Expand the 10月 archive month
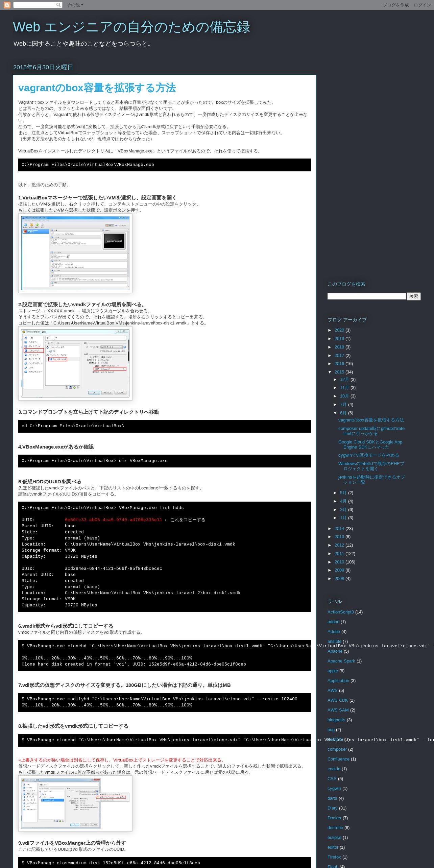The height and width of the screenshot is (868, 434). [x=336, y=396]
